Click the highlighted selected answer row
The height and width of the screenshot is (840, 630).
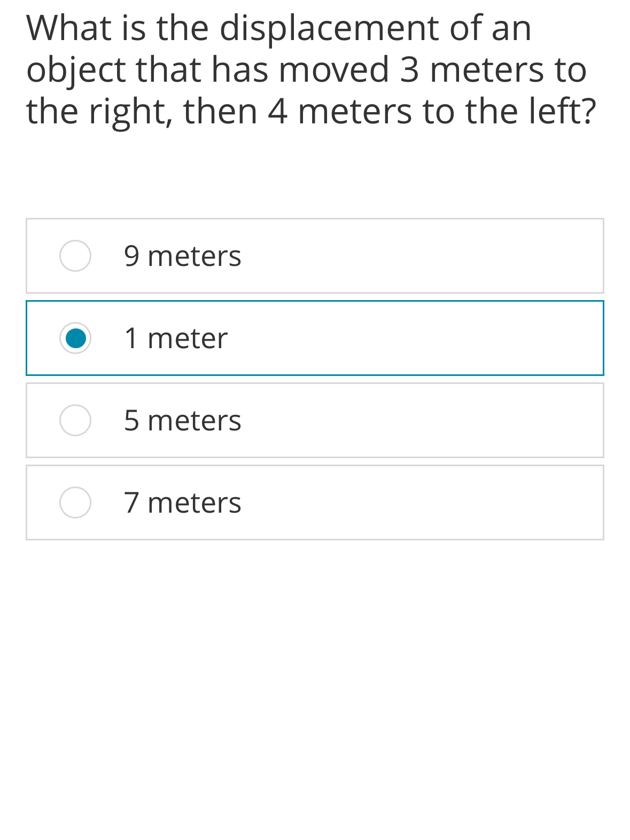click(315, 338)
